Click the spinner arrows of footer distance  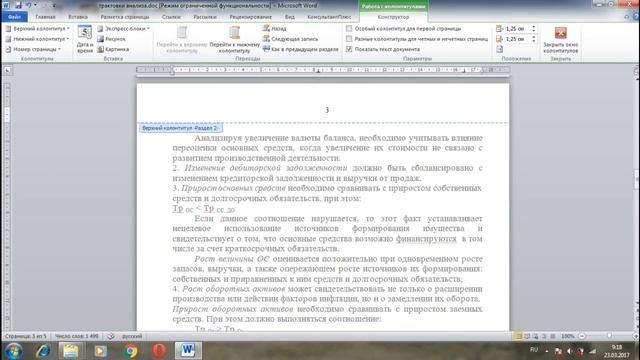click(x=533, y=39)
